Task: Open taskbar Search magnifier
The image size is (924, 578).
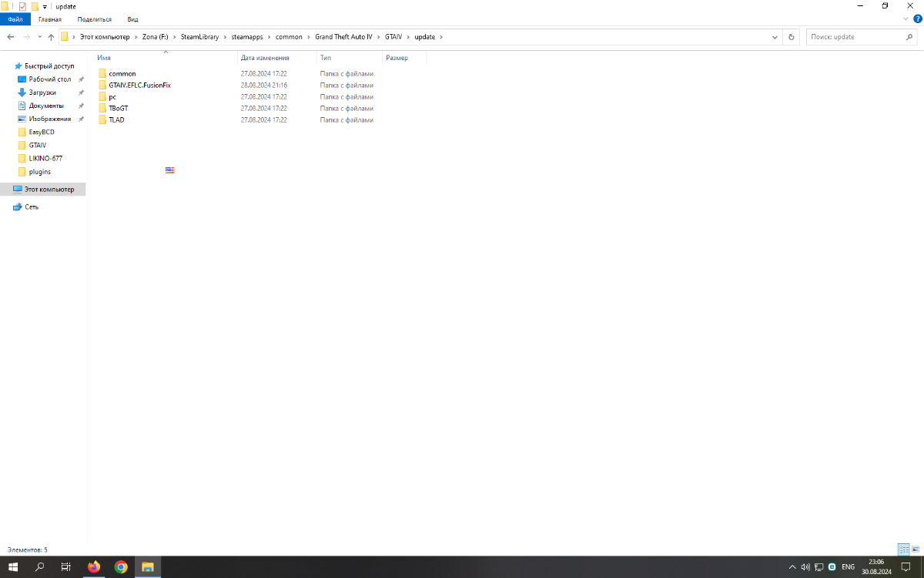Action: [40, 567]
